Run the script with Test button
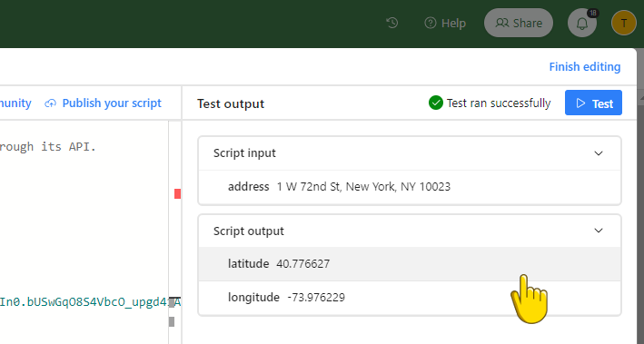The width and height of the screenshot is (644, 344). tap(593, 103)
